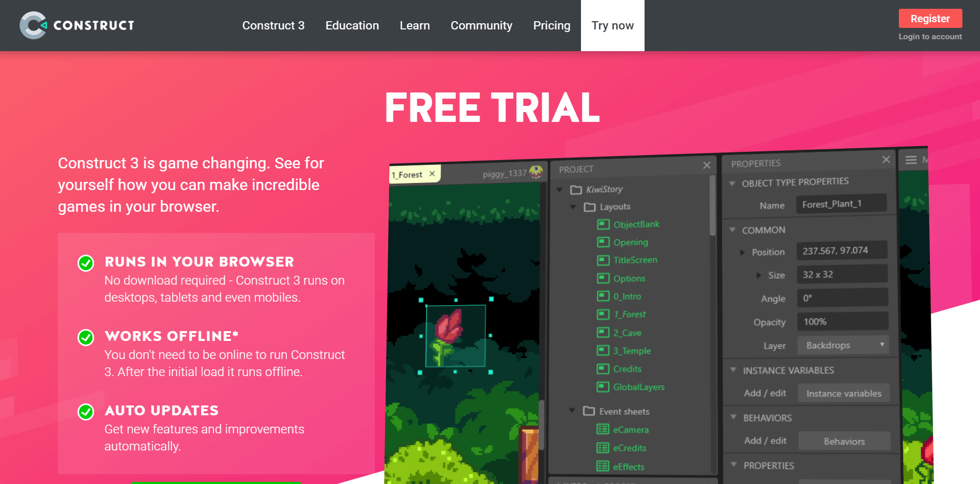980x484 pixels.
Task: Collapse Object Type Properties section
Action: [x=732, y=183]
